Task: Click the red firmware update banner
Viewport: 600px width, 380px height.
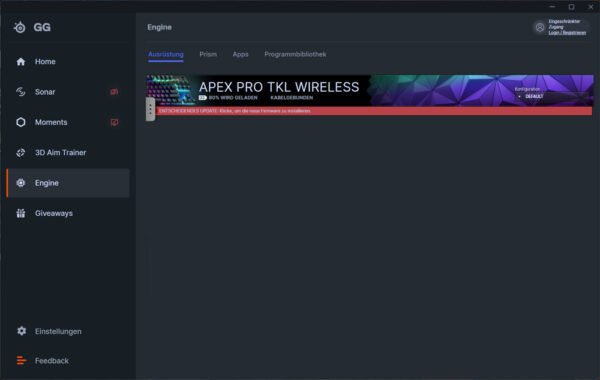Action: click(374, 111)
